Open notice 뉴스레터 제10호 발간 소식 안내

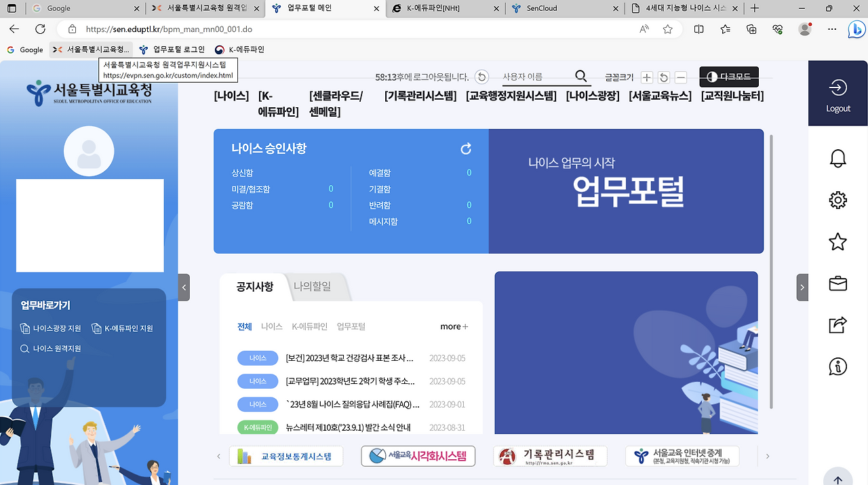[x=348, y=427]
